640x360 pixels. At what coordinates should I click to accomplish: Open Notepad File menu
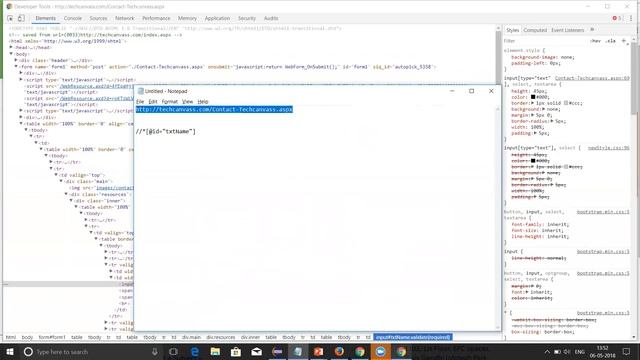pos(140,102)
